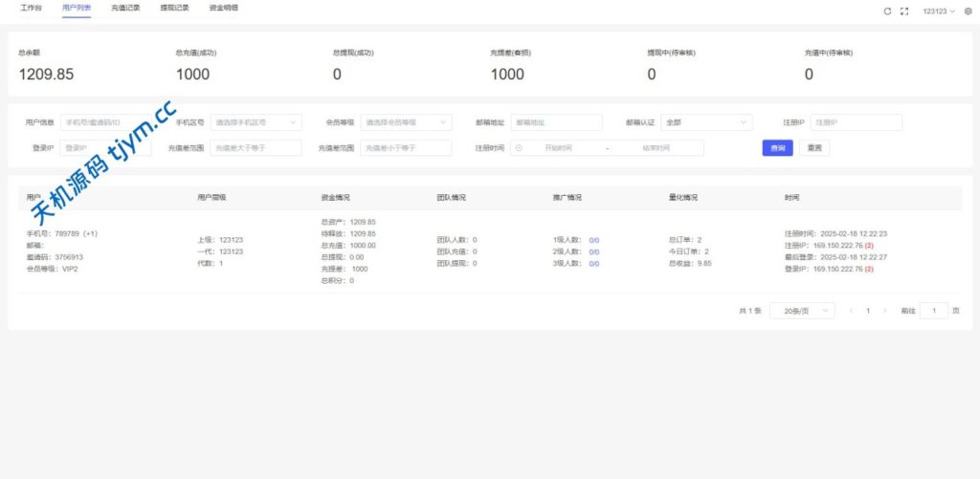
Task: Click the clock icon in 注册时间 field
Action: tap(519, 148)
